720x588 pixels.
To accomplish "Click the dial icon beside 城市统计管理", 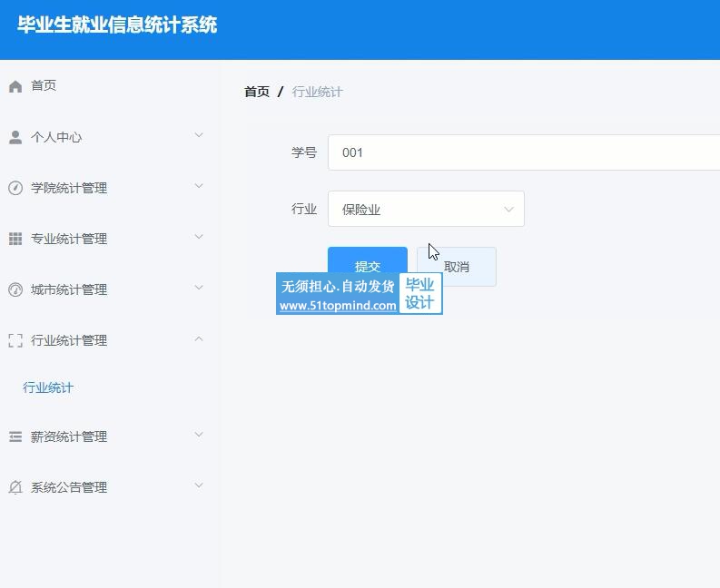I will coord(15,289).
